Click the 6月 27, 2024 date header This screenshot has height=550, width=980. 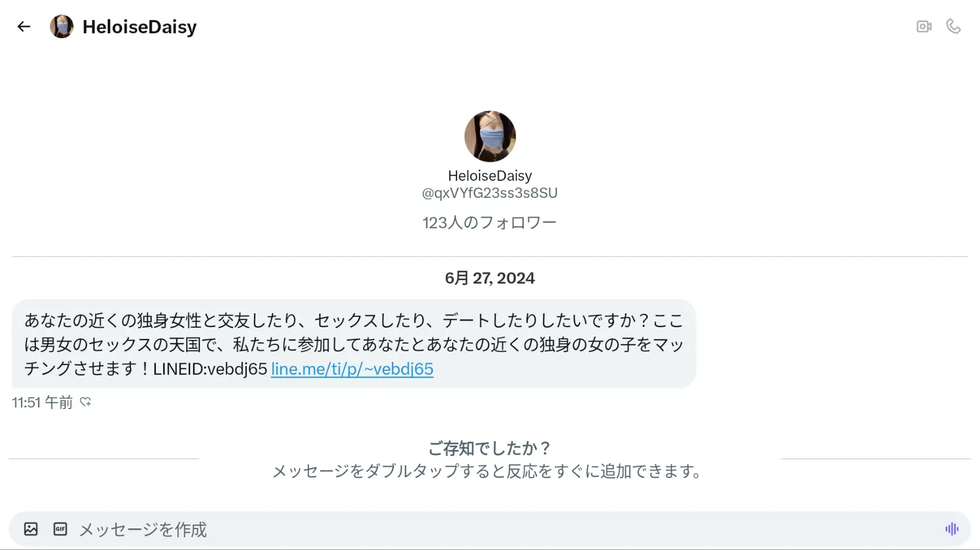point(490,278)
